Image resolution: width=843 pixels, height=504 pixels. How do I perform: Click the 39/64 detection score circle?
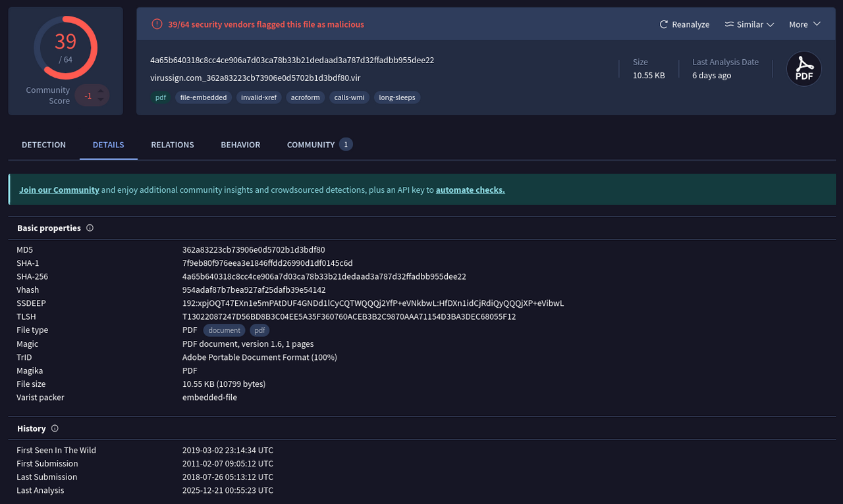point(65,47)
